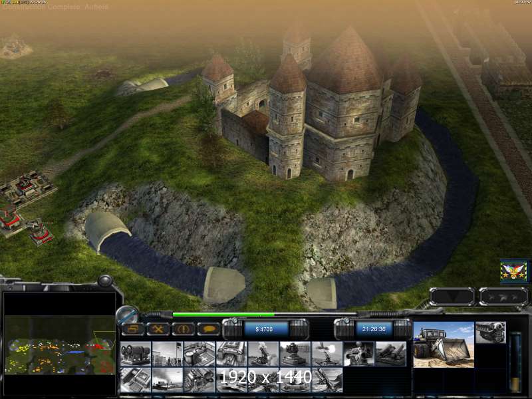532x399 pixels.
Task: Click the green construction progress bar
Action: pos(224,315)
